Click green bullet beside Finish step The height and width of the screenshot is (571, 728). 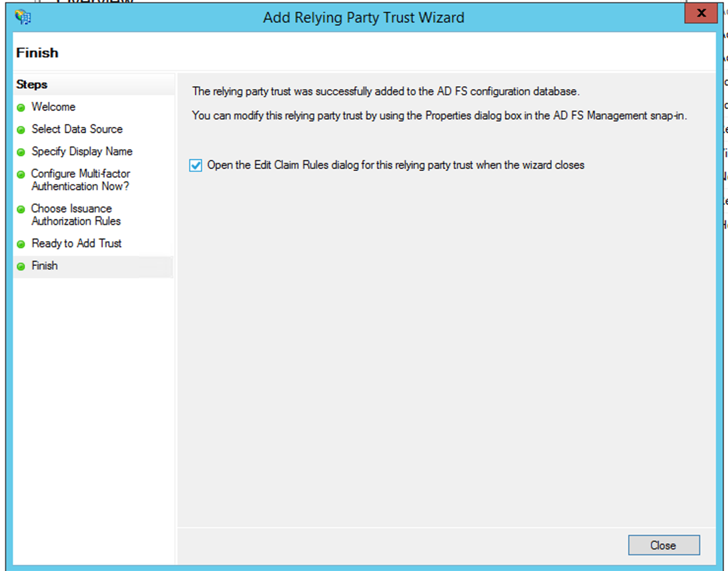[21, 266]
